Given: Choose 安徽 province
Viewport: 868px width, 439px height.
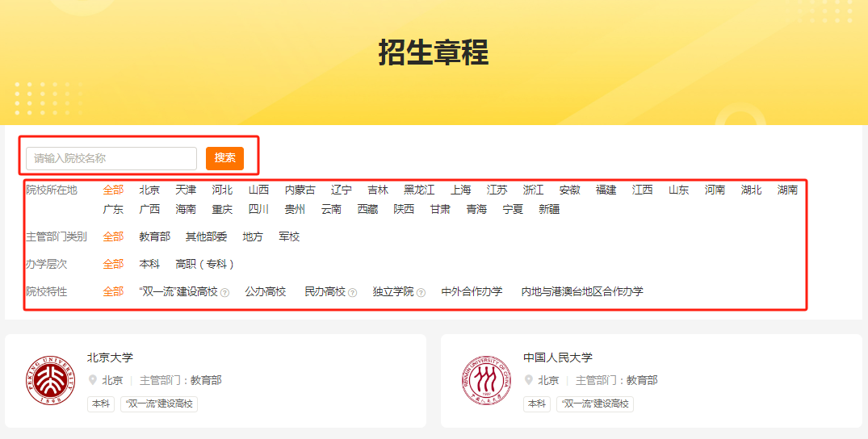Looking at the screenshot, I should [569, 190].
